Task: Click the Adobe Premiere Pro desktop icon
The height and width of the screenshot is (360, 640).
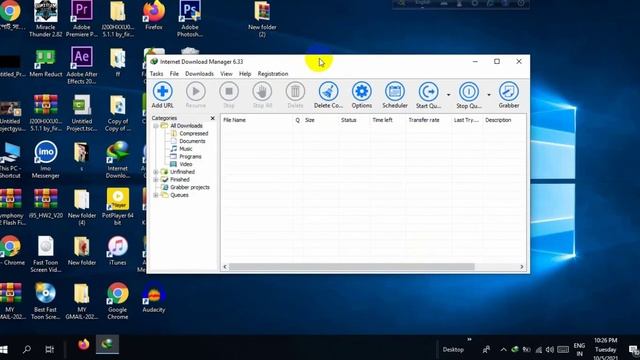Action: pos(82,18)
